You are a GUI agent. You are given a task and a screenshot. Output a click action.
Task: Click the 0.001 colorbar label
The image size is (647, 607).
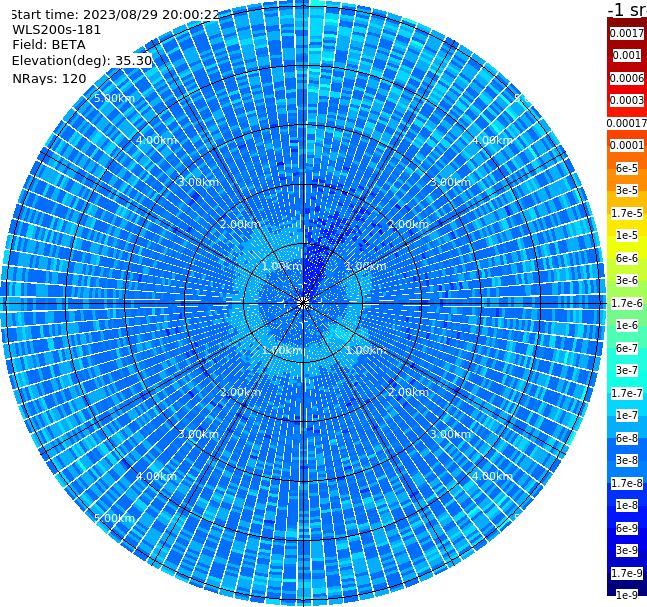626,55
